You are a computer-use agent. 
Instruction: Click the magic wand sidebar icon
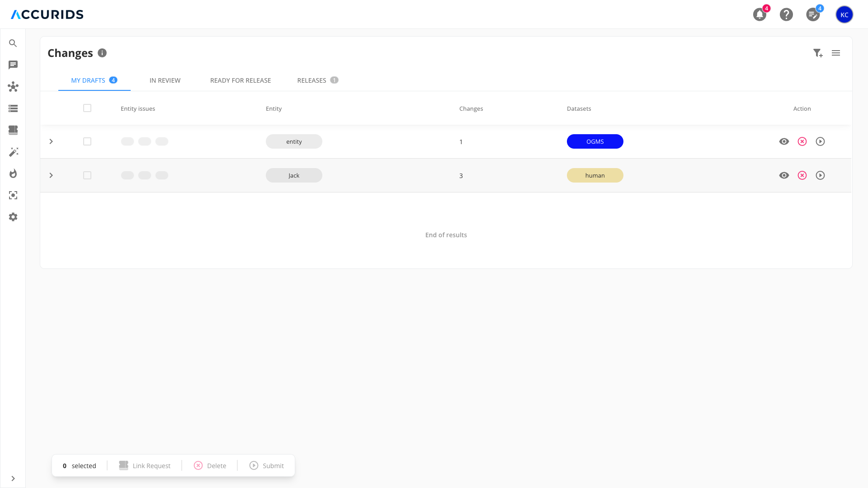tap(13, 152)
